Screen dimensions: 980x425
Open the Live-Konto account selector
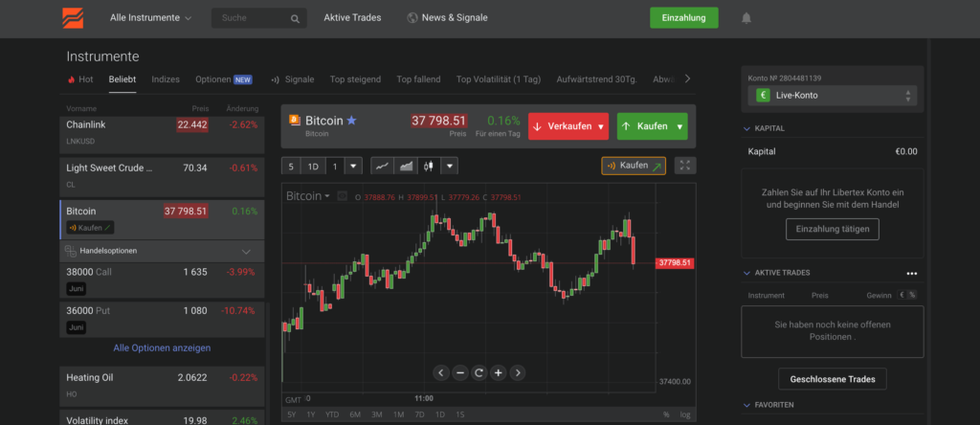pyautogui.click(x=833, y=96)
